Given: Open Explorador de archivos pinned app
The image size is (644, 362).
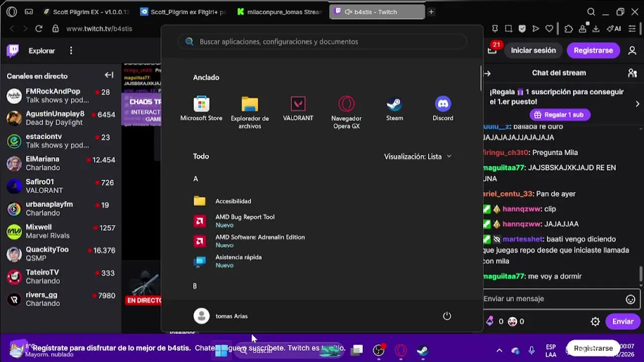Looking at the screenshot, I should (250, 113).
